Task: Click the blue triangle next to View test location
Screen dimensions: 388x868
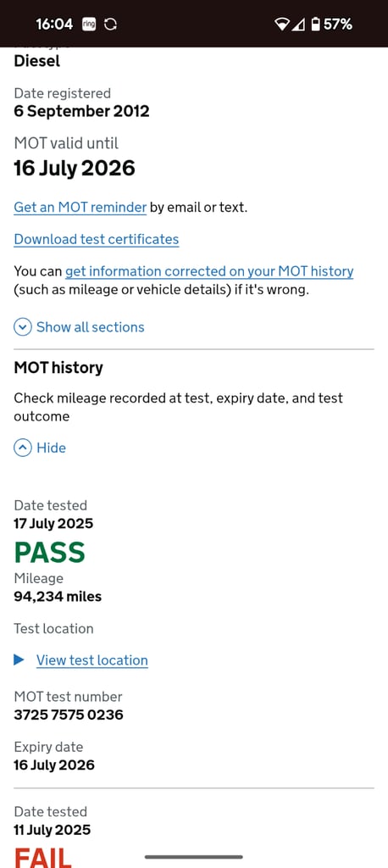Action: (x=19, y=659)
